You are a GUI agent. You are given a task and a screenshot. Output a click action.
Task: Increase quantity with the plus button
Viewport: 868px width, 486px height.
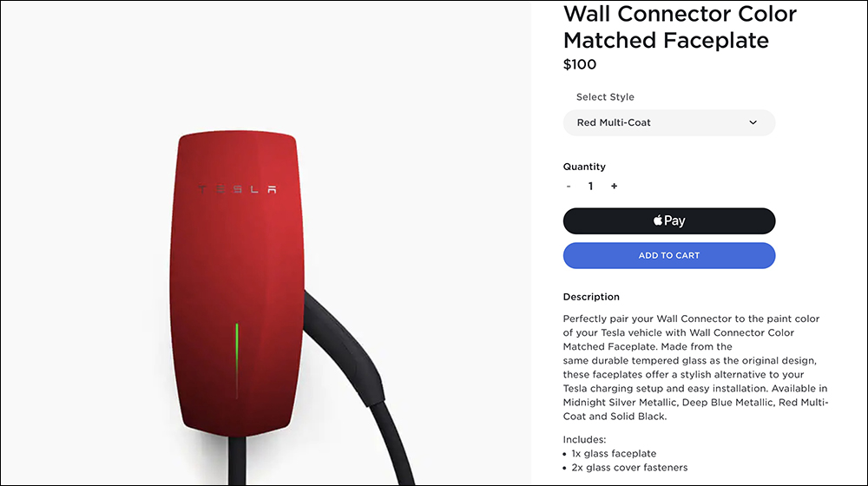click(614, 187)
